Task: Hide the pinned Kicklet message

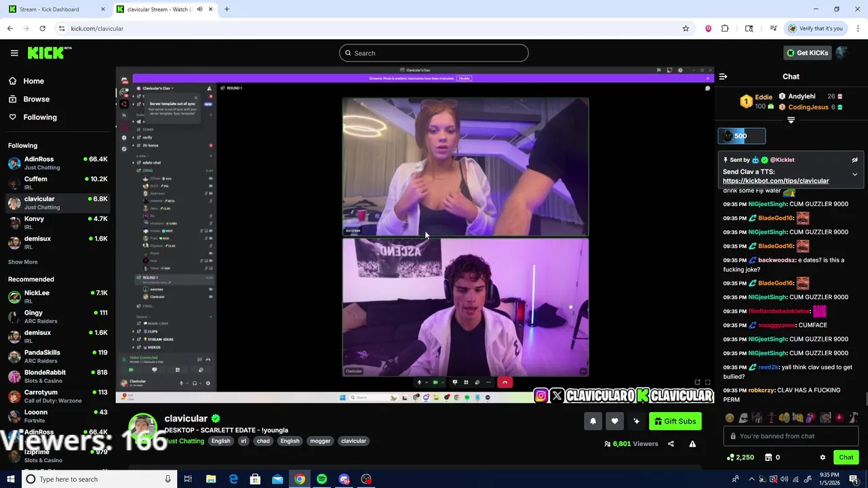Action: 854,160
